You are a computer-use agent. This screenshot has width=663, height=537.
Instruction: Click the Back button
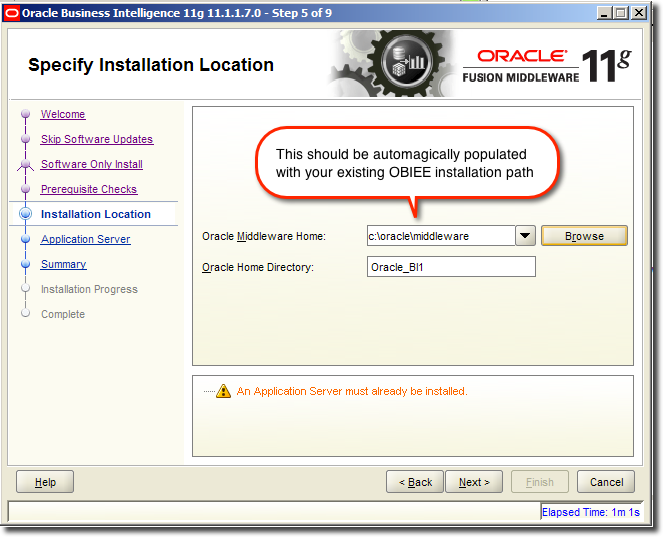point(415,482)
